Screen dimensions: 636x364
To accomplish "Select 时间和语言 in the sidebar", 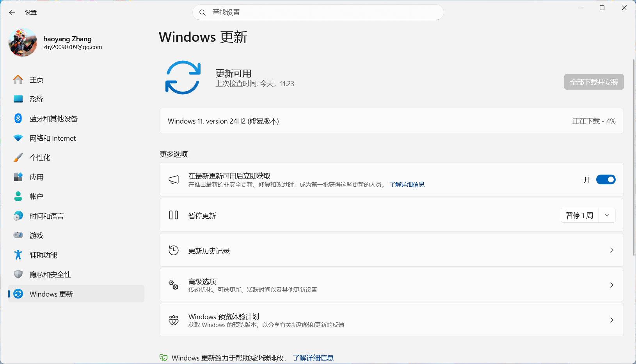I will coord(76,216).
